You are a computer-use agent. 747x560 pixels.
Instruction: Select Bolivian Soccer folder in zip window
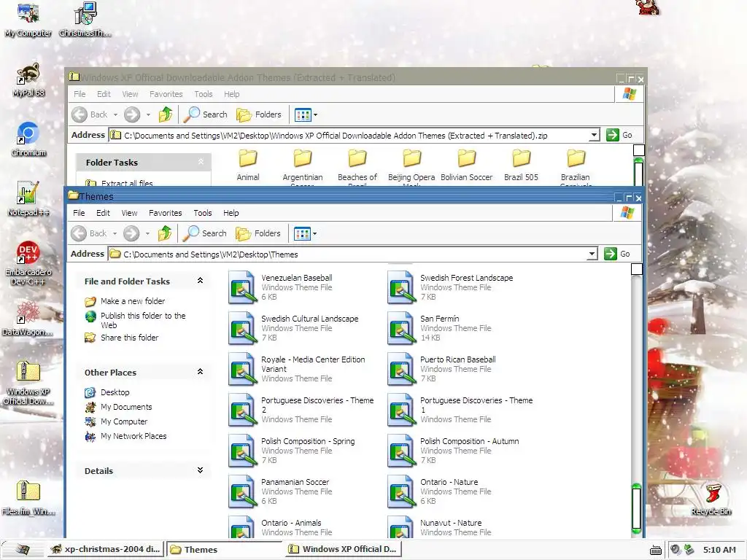coord(466,166)
